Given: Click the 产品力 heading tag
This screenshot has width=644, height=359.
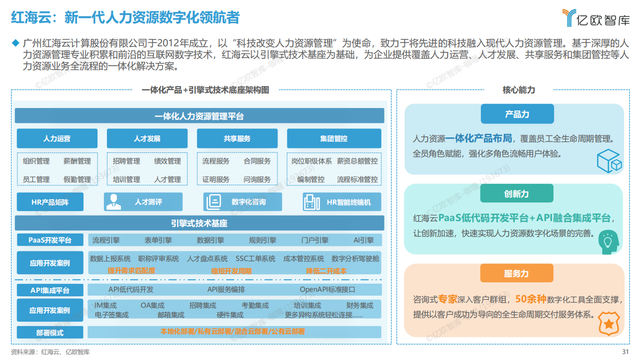Looking at the screenshot, I should point(517,114).
